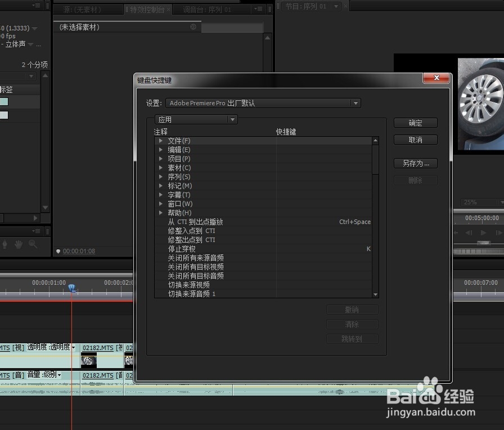The image size is (504, 430).
Task: Open the 节目 monitor tab dropdown arrow
Action: click(x=336, y=6)
